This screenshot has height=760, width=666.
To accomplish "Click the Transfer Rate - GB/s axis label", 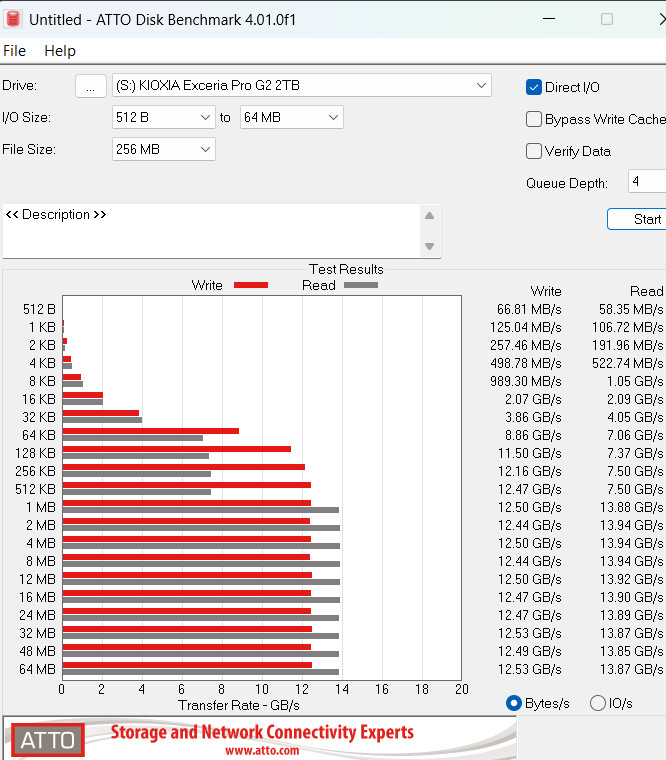I will pos(238,705).
